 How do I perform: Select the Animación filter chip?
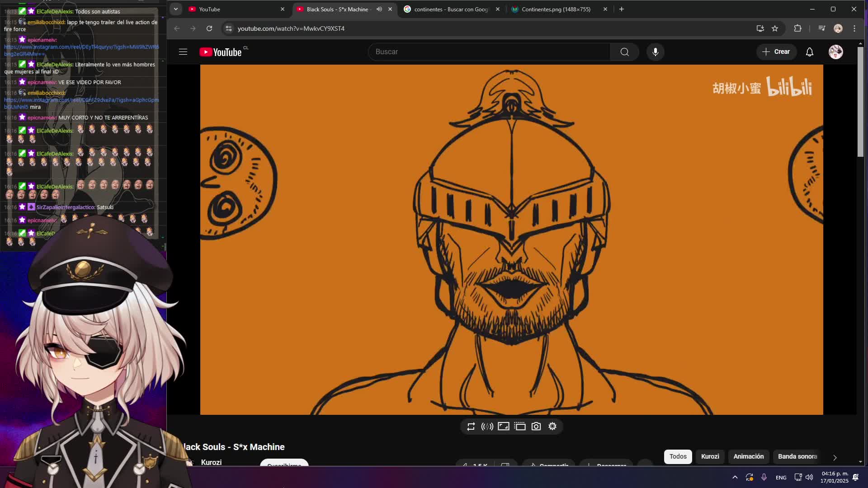748,456
